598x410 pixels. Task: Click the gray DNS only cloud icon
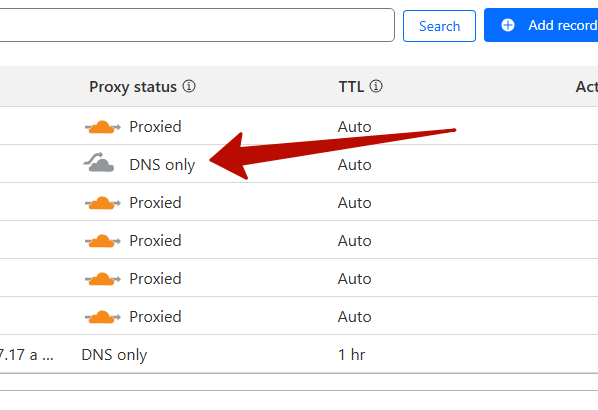point(99,162)
